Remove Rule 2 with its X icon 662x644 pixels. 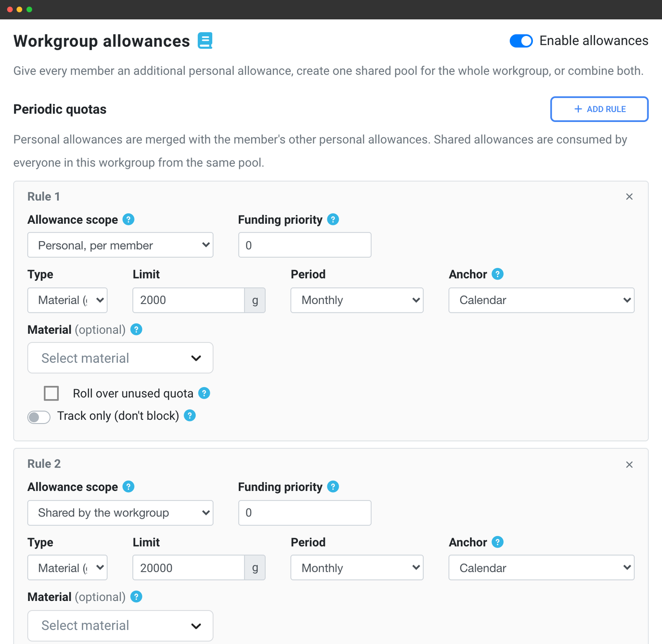(x=629, y=465)
